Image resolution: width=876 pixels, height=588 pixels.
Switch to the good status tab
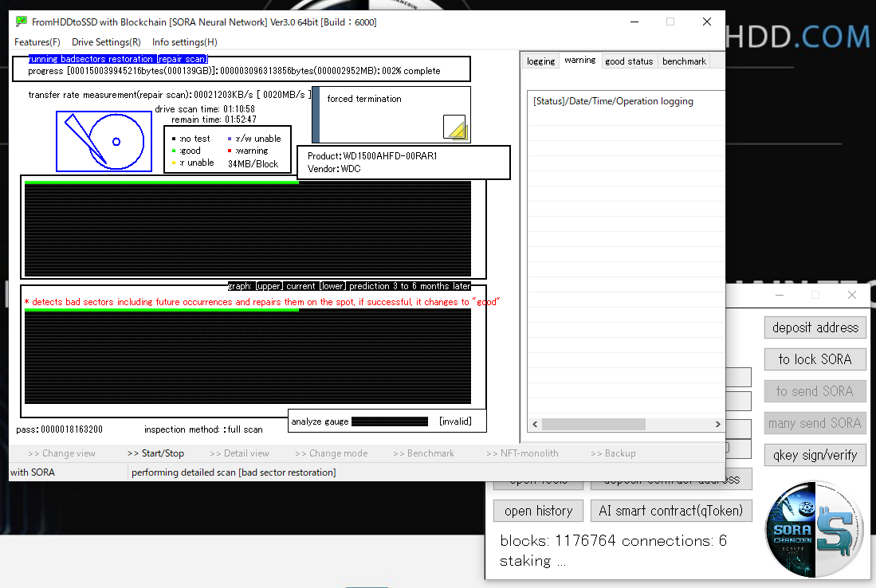pos(629,61)
